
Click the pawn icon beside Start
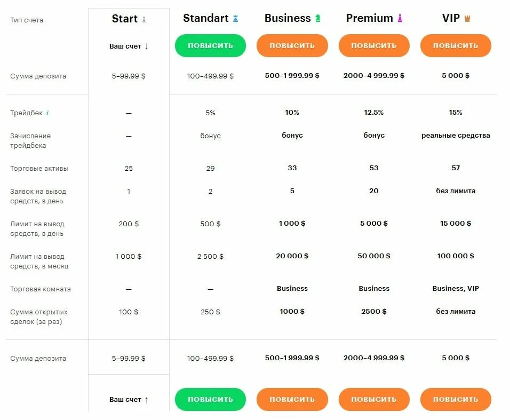(144, 19)
